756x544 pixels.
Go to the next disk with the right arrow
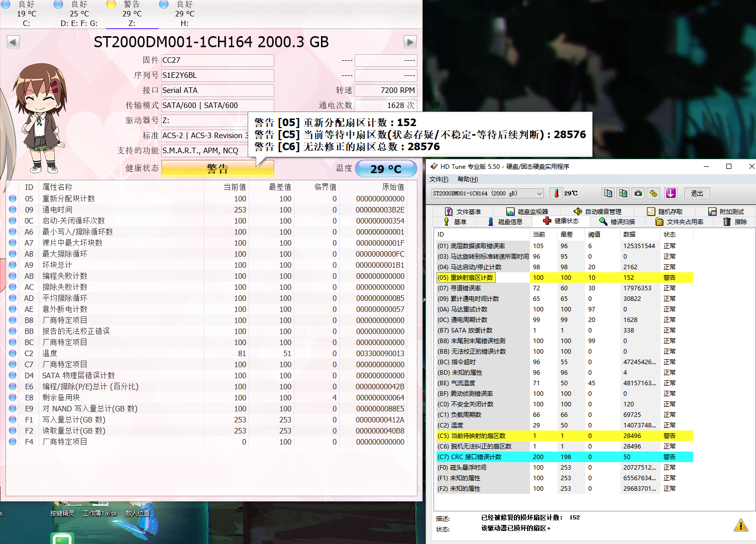pos(410,42)
